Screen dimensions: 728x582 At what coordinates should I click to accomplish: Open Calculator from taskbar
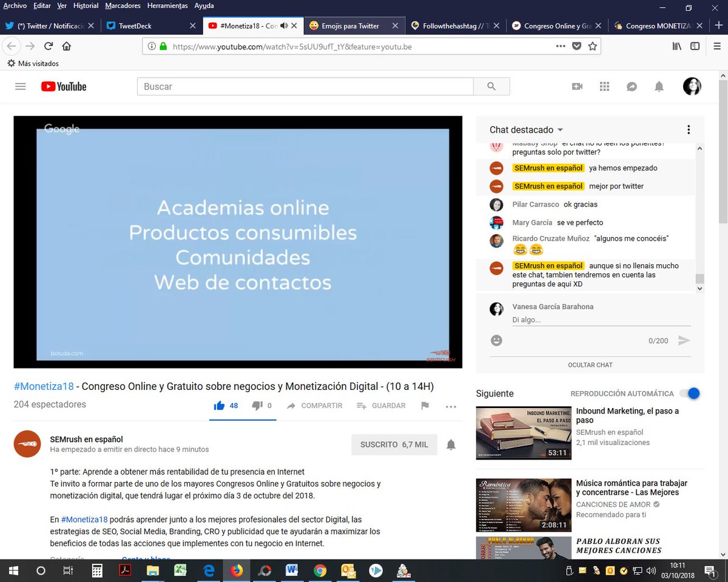point(96,570)
